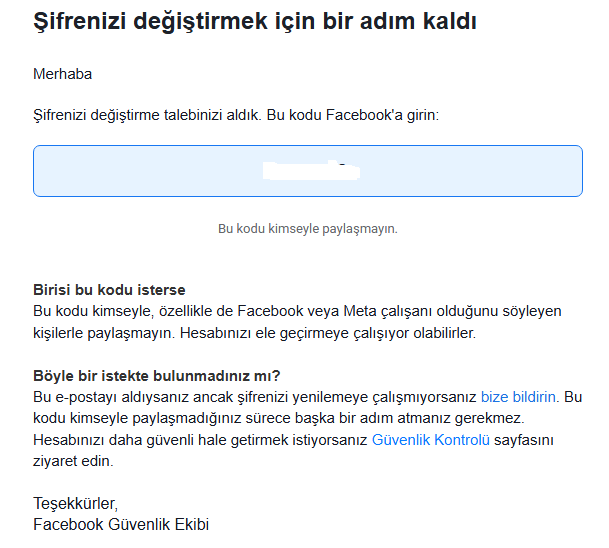Click the empty left area inside the code box
Screen dimensions: 609x548
(x=148, y=171)
